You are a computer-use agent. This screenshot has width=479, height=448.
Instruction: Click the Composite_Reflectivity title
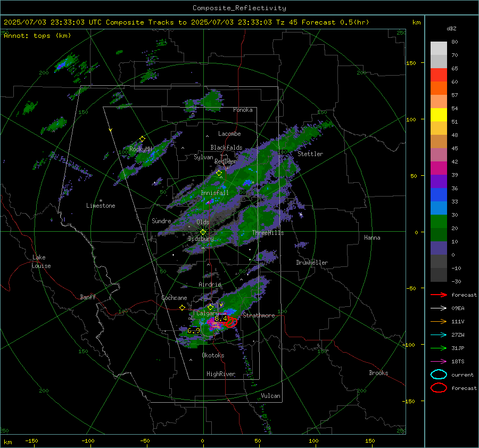coord(240,8)
